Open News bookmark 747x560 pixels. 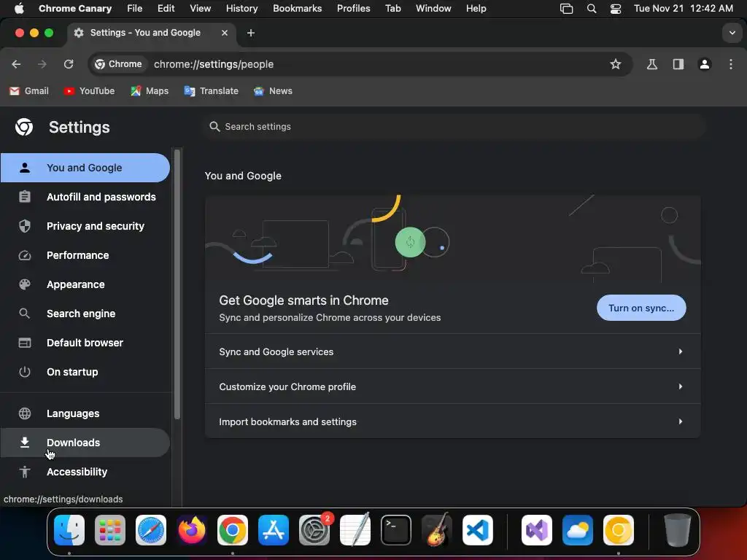[x=273, y=91]
